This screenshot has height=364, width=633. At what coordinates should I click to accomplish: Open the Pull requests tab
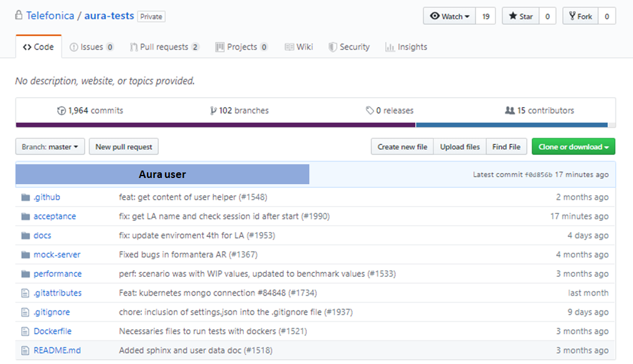(x=164, y=47)
